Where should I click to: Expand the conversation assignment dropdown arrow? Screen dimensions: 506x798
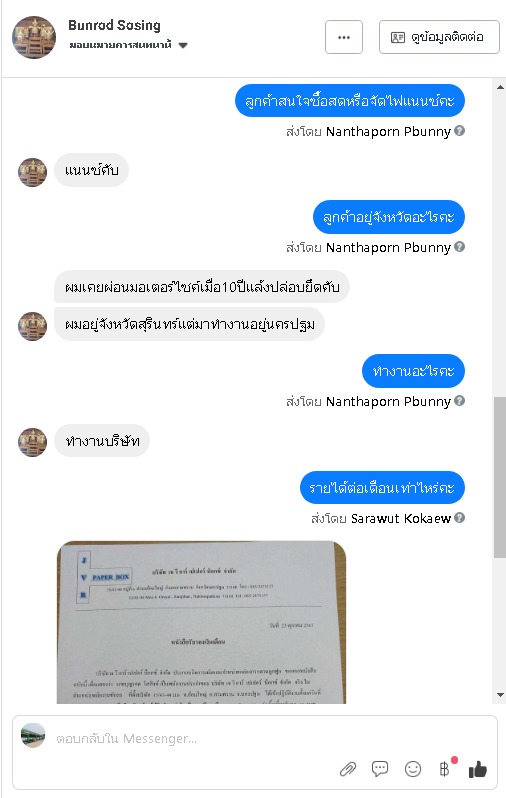coord(183,45)
